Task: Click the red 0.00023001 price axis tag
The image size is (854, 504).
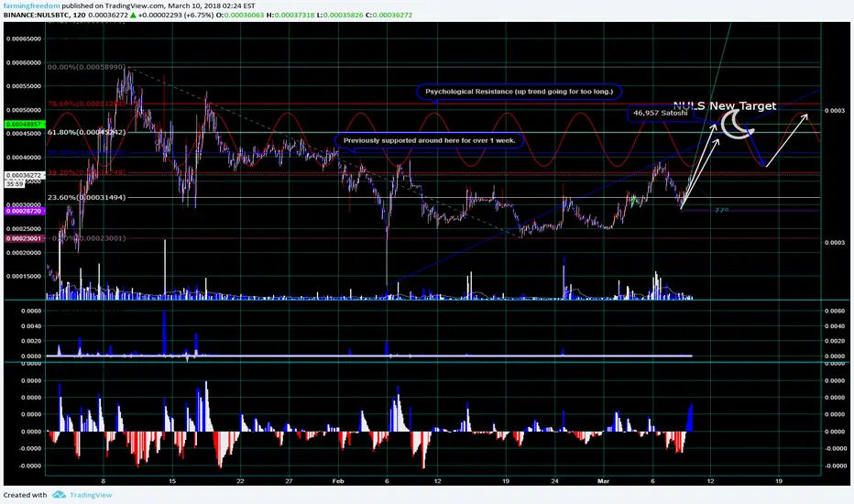Action: click(x=24, y=238)
